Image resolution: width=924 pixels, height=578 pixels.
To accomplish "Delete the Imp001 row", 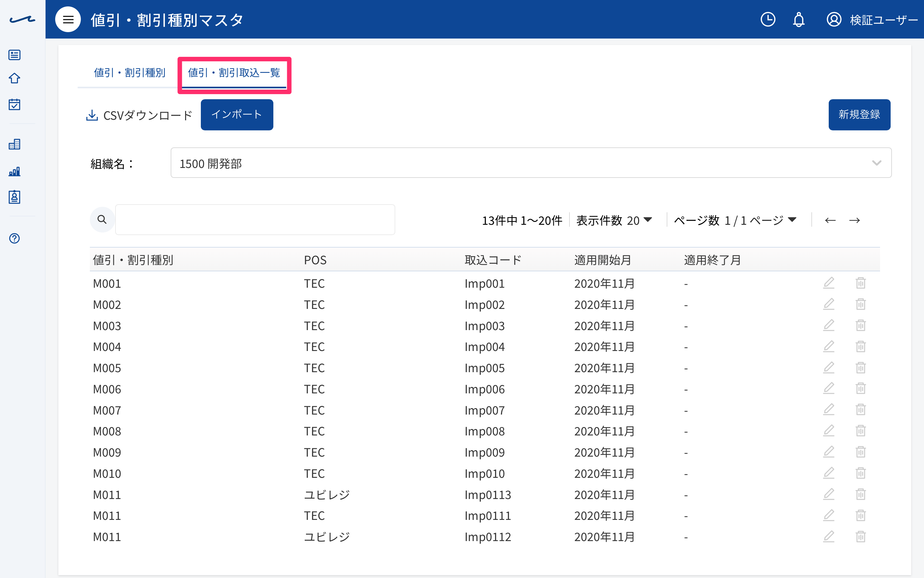I will coord(860,283).
